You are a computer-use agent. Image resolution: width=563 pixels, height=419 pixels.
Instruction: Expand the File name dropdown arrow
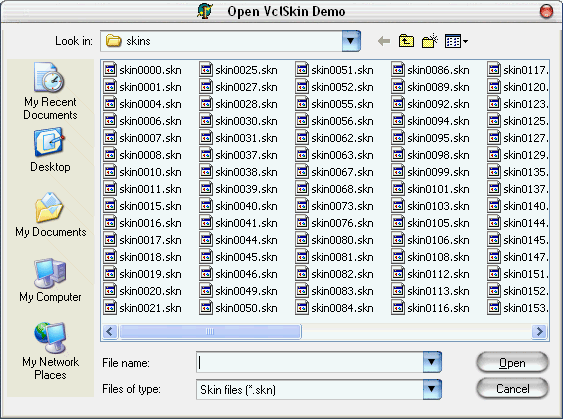(x=432, y=362)
